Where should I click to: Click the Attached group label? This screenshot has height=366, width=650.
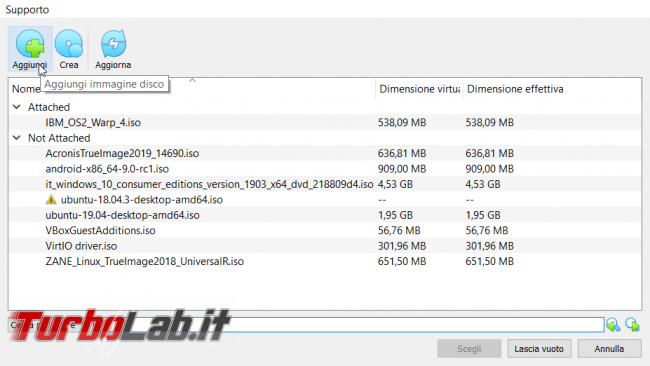49,107
